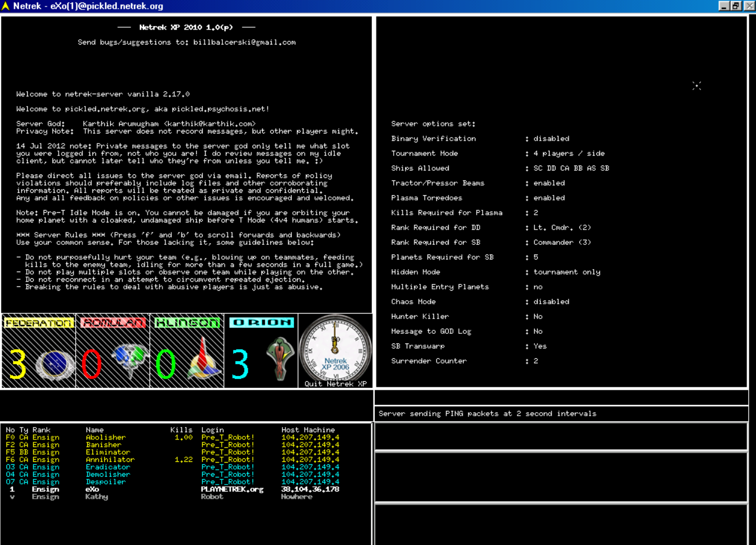Join the Orion team panel
This screenshot has width=756, height=545.
click(261, 350)
